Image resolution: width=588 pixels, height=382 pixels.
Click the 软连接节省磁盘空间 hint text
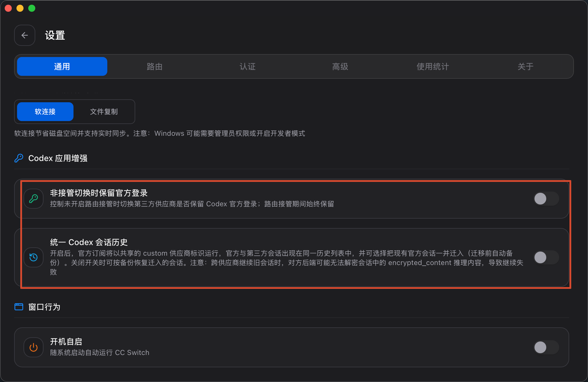[x=160, y=133]
